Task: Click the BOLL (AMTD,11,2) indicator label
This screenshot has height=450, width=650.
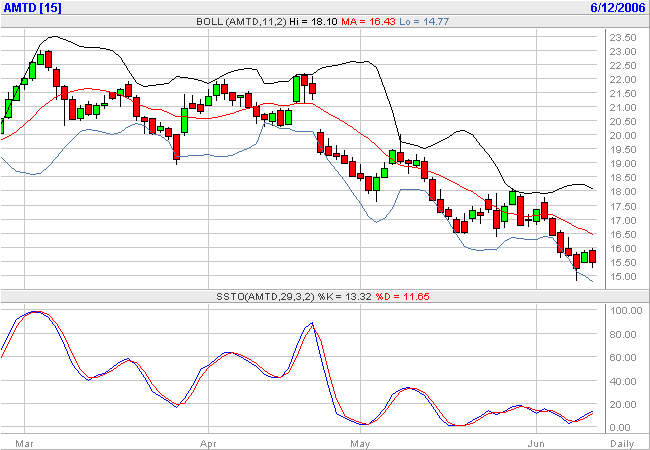Action: [241, 22]
